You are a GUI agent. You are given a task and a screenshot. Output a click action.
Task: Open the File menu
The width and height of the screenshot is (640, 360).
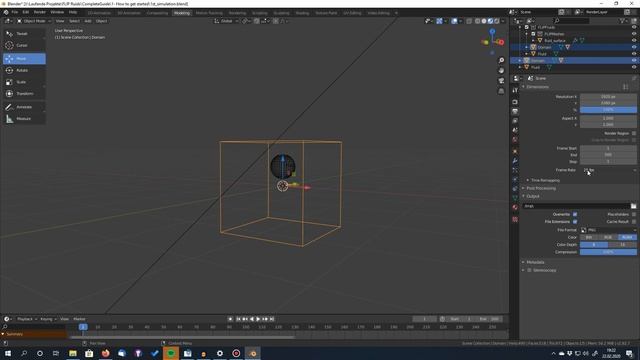click(x=15, y=12)
